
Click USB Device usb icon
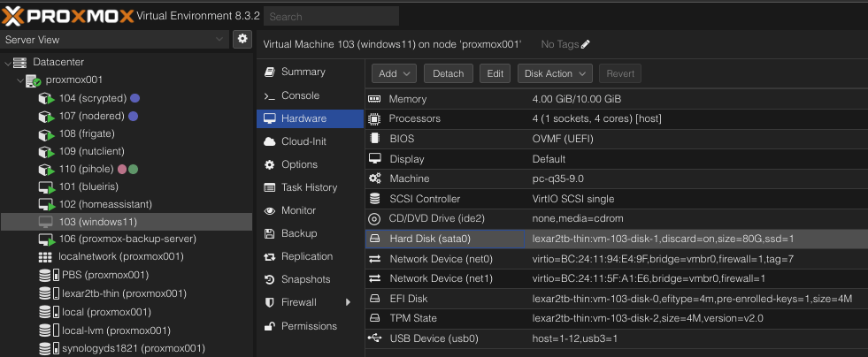(x=375, y=338)
